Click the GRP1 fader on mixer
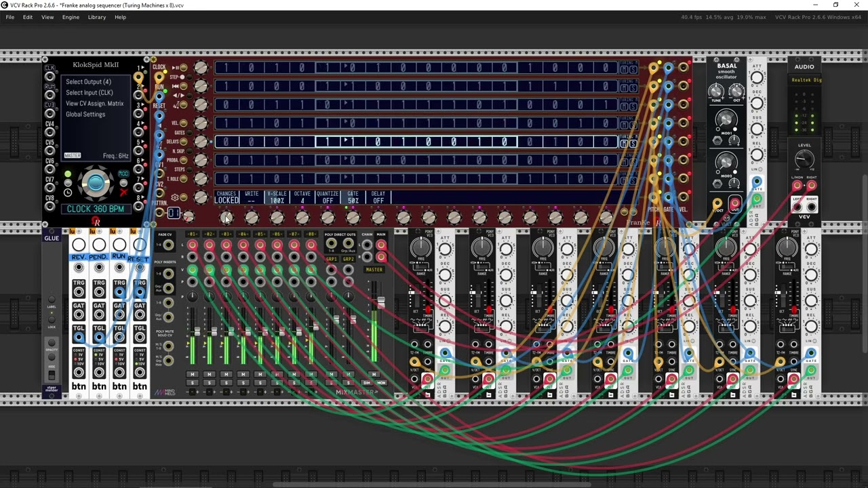This screenshot has width=868, height=488. (336, 319)
